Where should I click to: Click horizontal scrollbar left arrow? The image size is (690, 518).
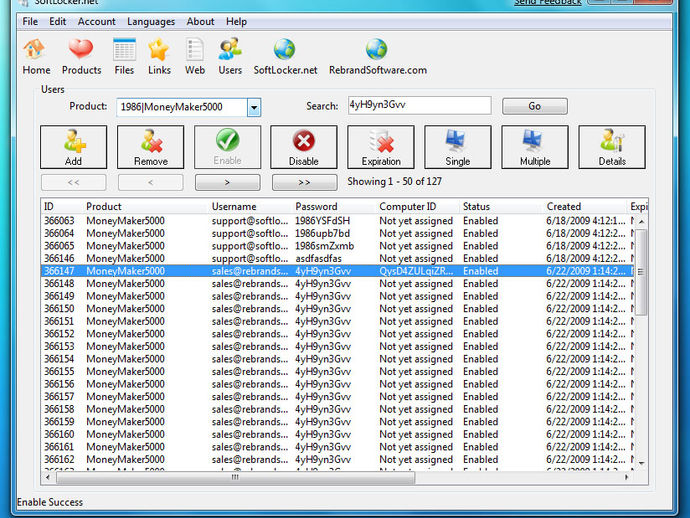click(48, 478)
